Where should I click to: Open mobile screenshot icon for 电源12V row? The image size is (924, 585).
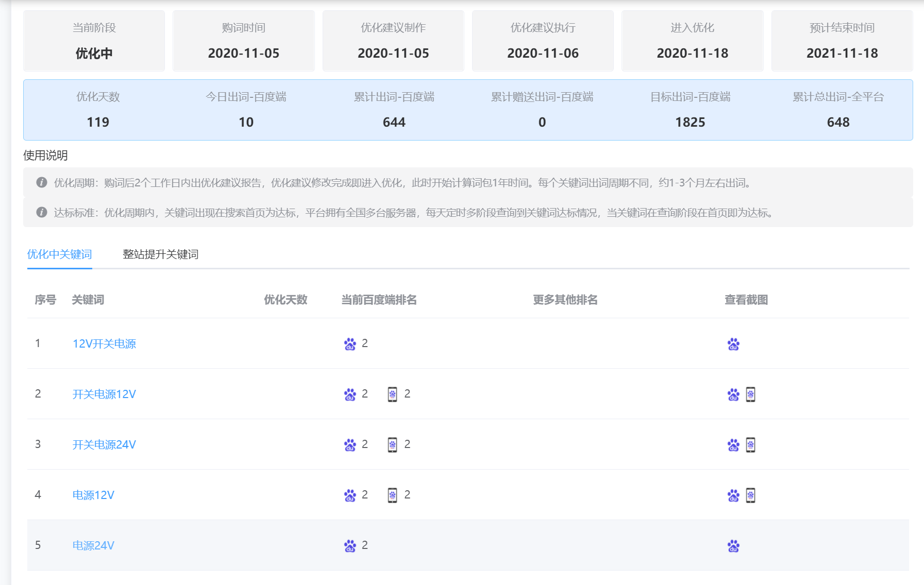point(750,495)
